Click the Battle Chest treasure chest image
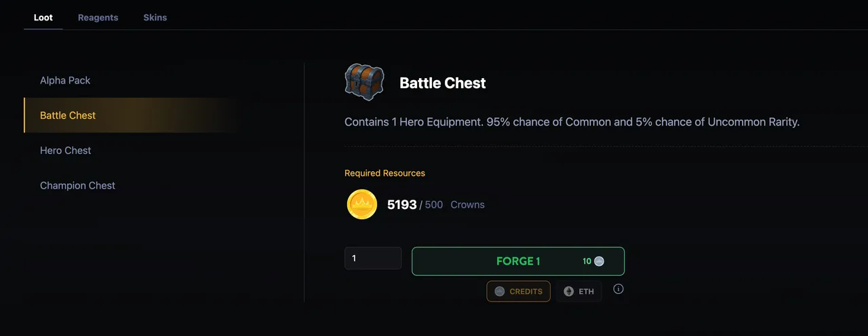This screenshot has width=868, height=336. click(364, 82)
